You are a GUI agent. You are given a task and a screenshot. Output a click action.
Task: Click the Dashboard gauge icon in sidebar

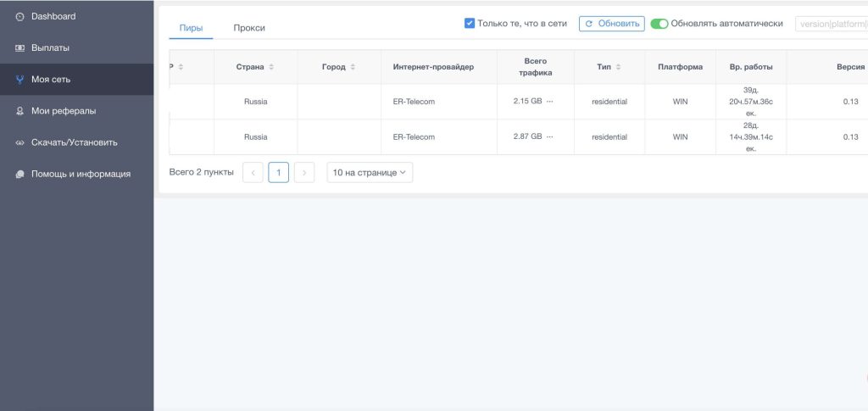19,17
